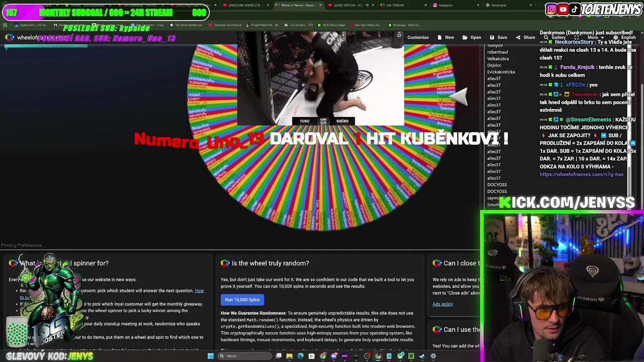
Task: Click @StreamElements username in chat
Action: [x=588, y=120]
